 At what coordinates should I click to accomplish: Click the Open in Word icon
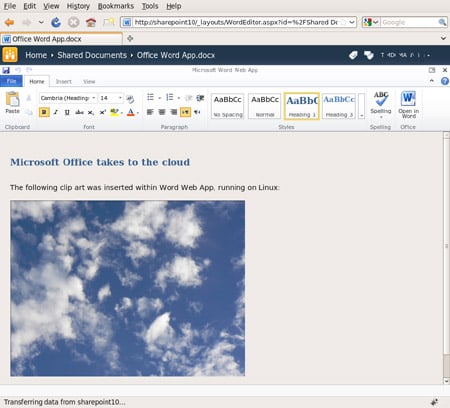click(408, 99)
